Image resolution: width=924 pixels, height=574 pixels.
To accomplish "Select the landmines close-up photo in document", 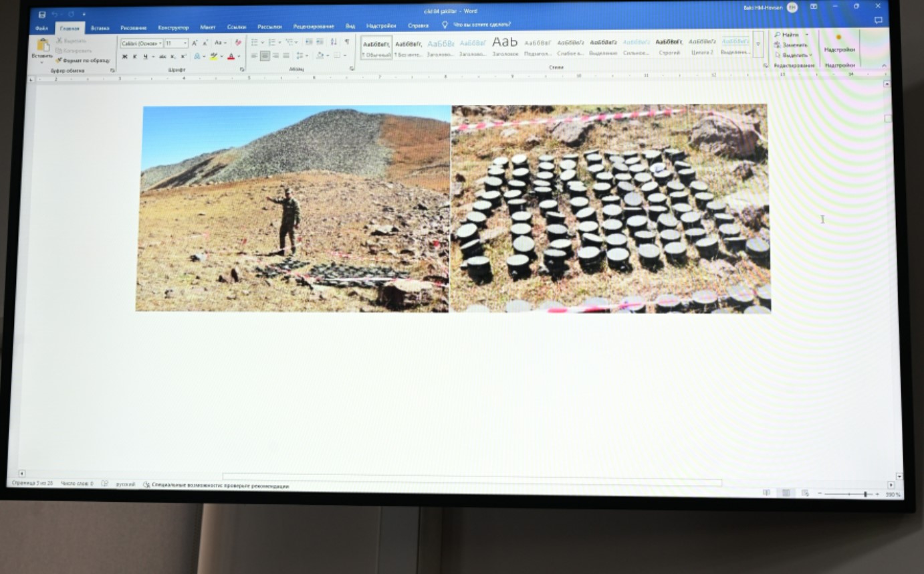I will [610, 209].
